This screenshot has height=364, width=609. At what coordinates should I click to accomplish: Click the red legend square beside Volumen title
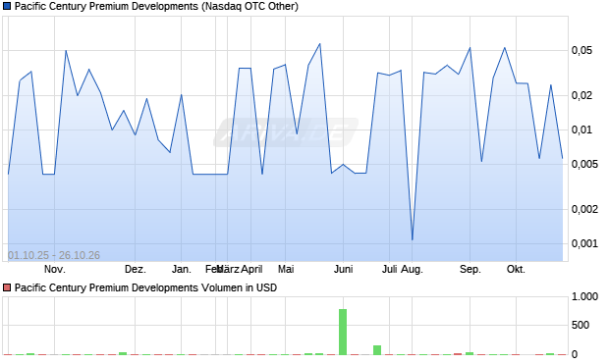(x=7, y=287)
